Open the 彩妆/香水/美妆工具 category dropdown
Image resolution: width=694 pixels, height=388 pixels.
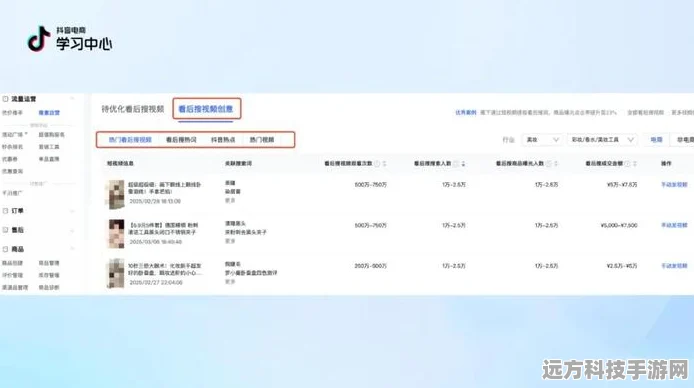[x=602, y=140]
